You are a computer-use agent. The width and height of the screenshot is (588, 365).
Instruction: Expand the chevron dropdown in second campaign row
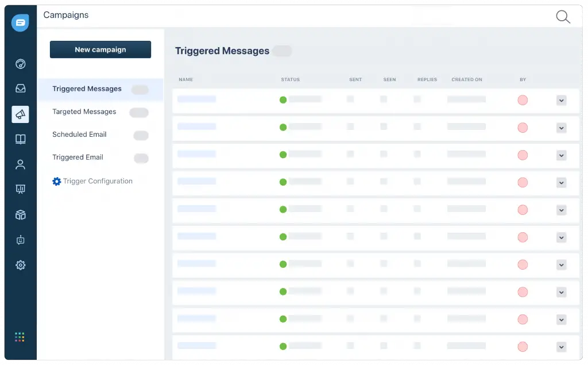[x=562, y=128]
